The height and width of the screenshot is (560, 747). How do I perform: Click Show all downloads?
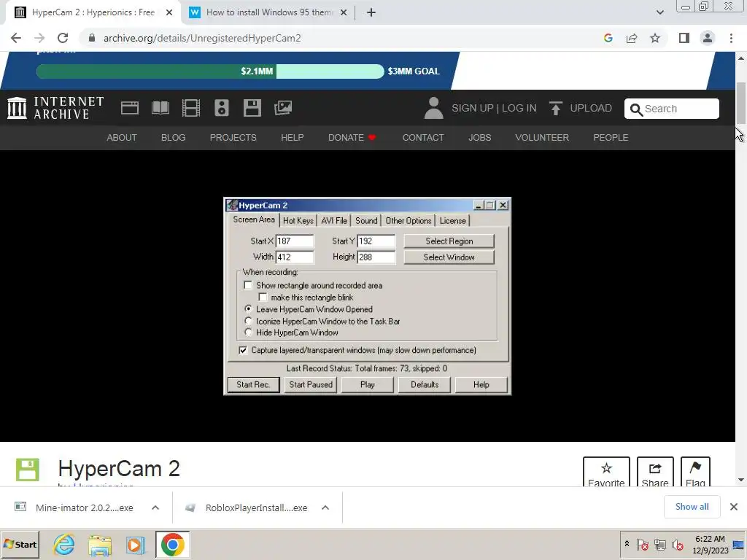point(692,507)
